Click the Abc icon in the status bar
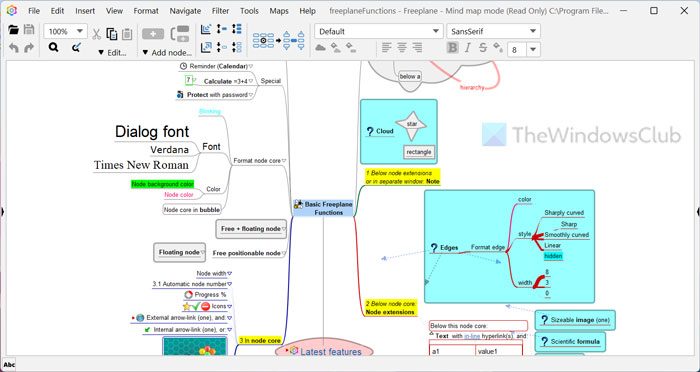Image resolution: width=700 pixels, height=372 pixels. tap(9, 365)
